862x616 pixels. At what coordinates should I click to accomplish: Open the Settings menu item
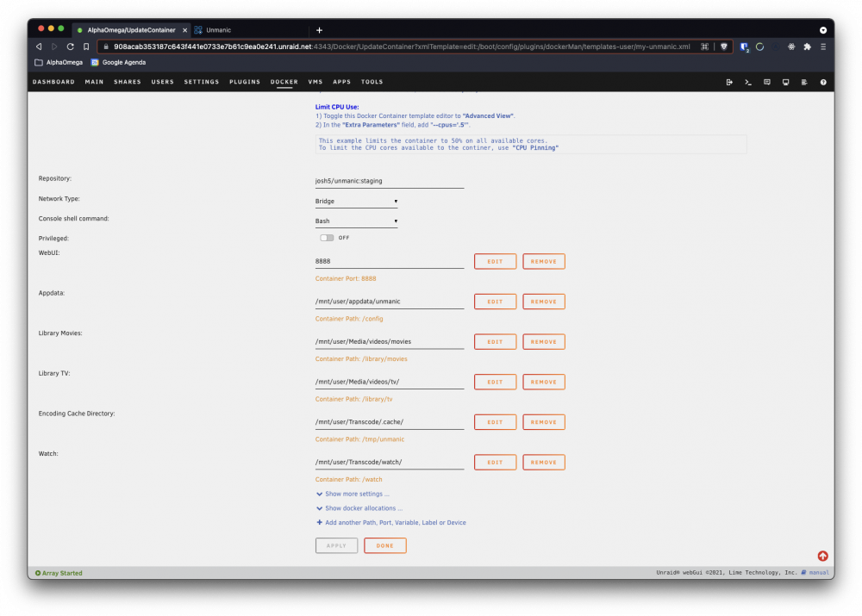201,82
